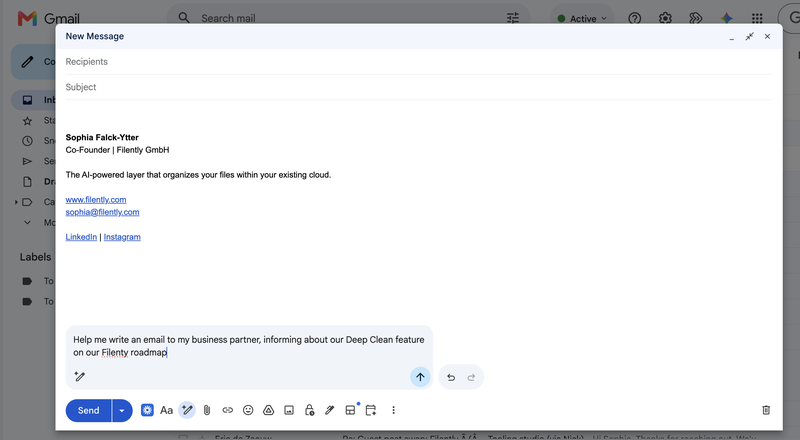Screen dimensions: 800x440
Task: Click the New Message title bar text
Action: point(94,36)
